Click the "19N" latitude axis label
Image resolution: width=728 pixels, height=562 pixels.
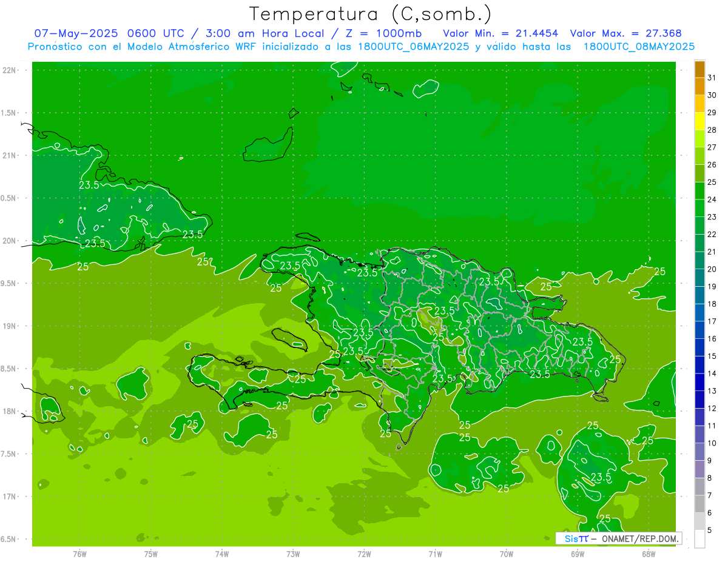click(10, 326)
